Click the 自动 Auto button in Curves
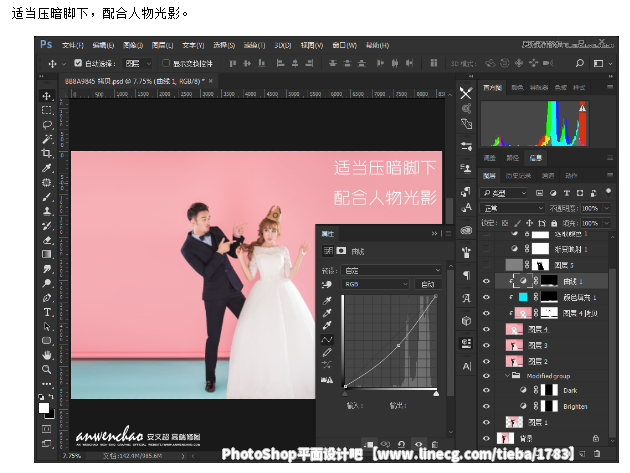Viewport: 630px width, 473px height. [428, 284]
